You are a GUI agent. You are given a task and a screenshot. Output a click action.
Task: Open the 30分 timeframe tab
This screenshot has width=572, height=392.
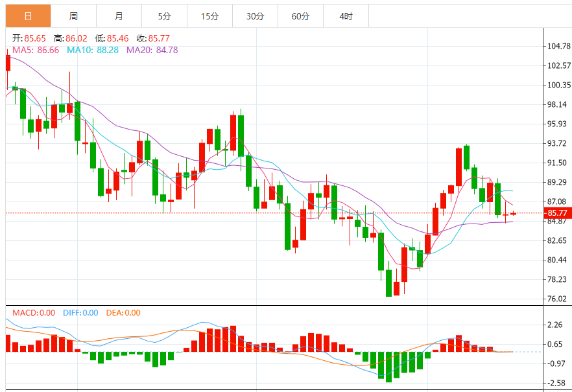tap(255, 16)
